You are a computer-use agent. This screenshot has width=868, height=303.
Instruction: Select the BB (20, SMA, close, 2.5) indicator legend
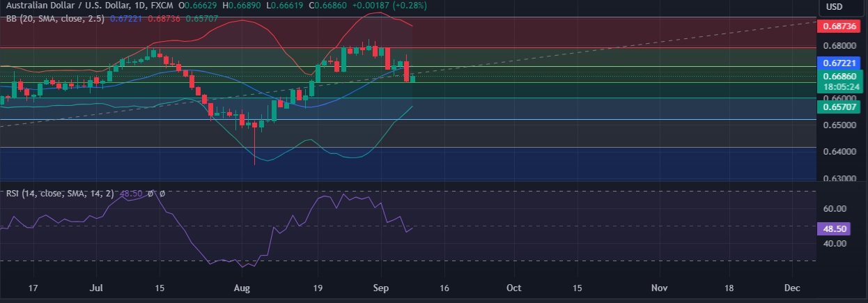tap(56, 19)
